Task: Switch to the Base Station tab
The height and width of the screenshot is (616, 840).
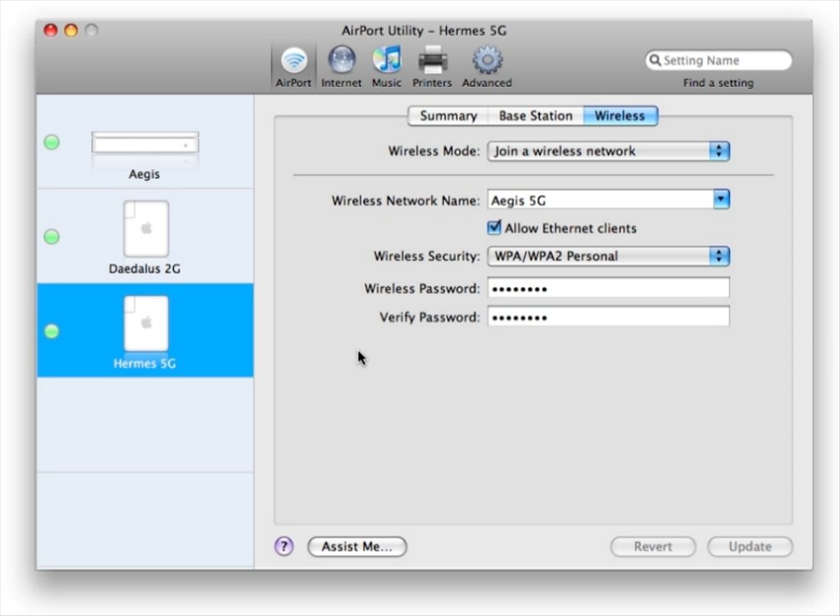Action: coord(535,116)
